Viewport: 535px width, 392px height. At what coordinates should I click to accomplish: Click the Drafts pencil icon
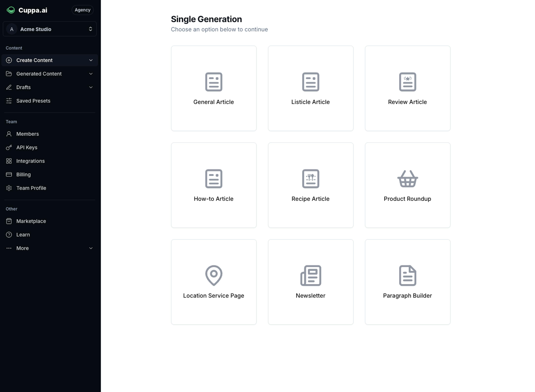(9, 87)
